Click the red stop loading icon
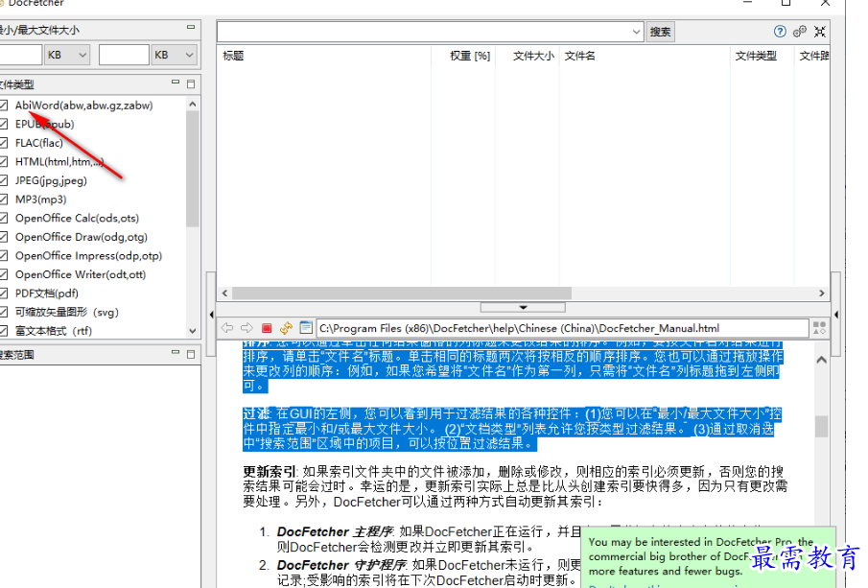 [x=267, y=328]
